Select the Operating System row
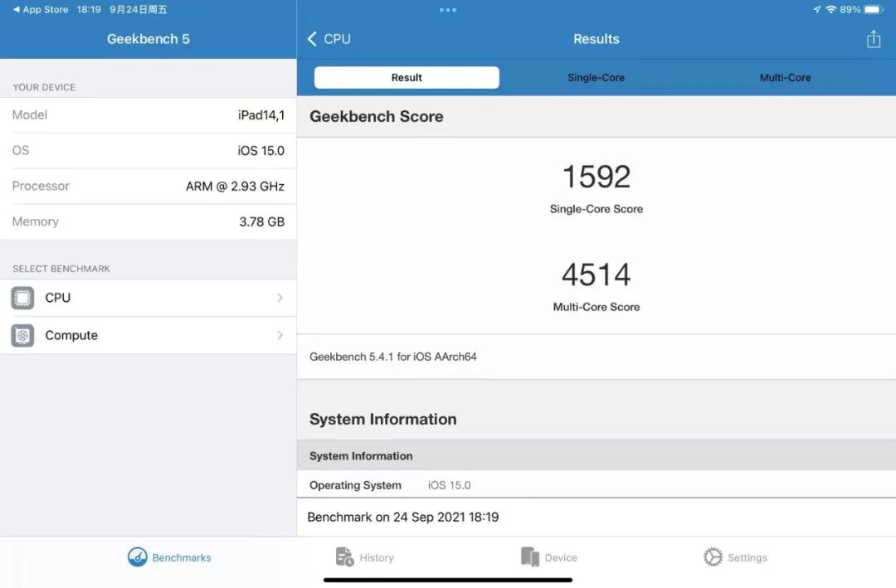 coord(596,484)
